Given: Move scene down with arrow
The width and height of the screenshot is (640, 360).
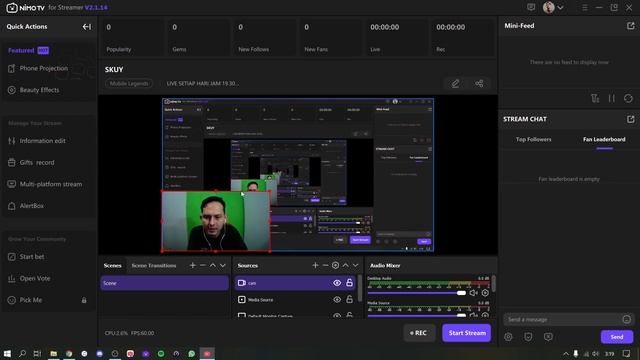Looking at the screenshot, I should tap(223, 265).
